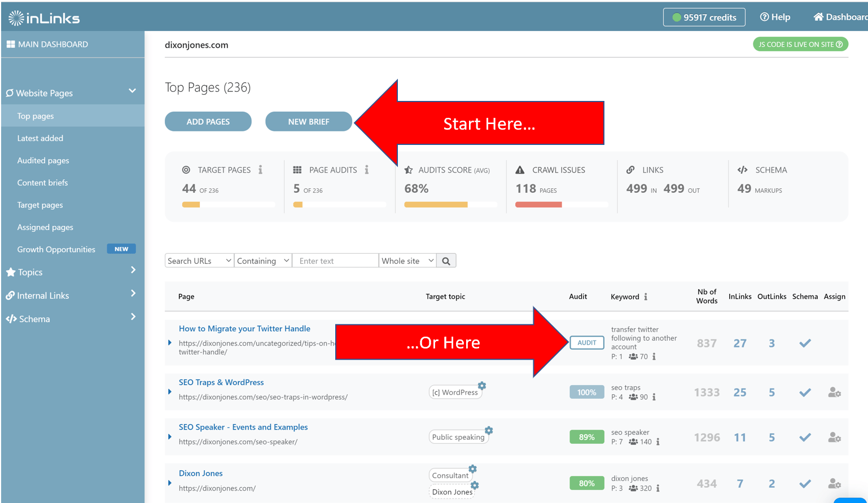Show info for the Keyword column
Viewport: 868px width, 503px height.
[646, 297]
